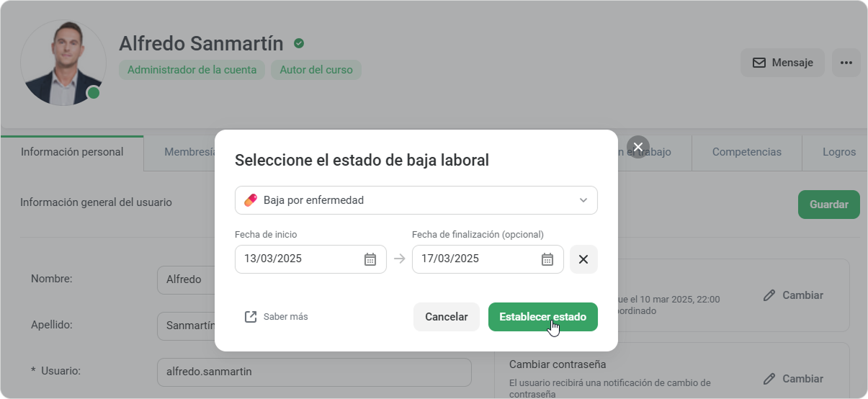This screenshot has width=868, height=399.
Task: Click the Usuario input field
Action: click(313, 372)
